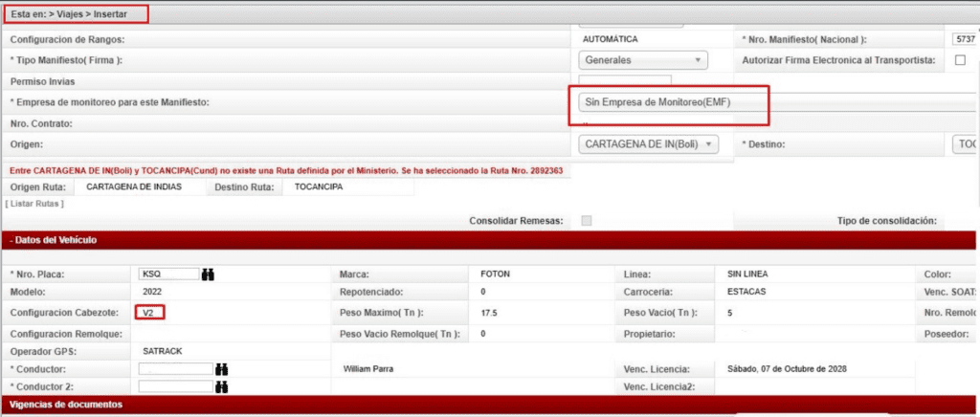Click the Nro. Placa input with KSQ
This screenshot has width=980, height=417.
(x=168, y=274)
